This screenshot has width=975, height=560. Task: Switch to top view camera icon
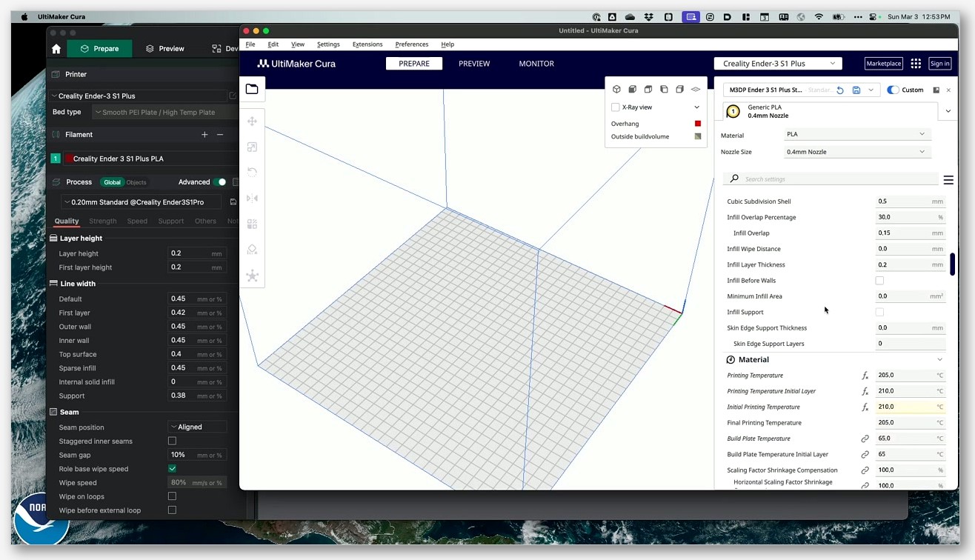click(x=648, y=89)
